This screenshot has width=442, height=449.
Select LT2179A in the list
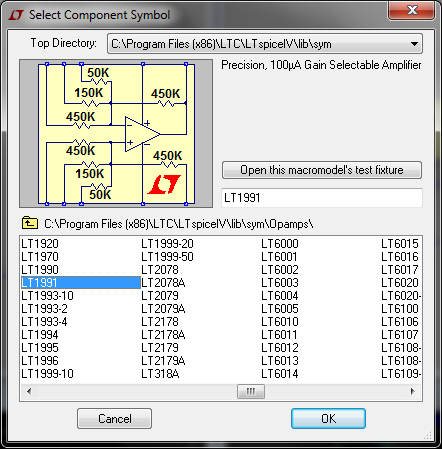[163, 361]
